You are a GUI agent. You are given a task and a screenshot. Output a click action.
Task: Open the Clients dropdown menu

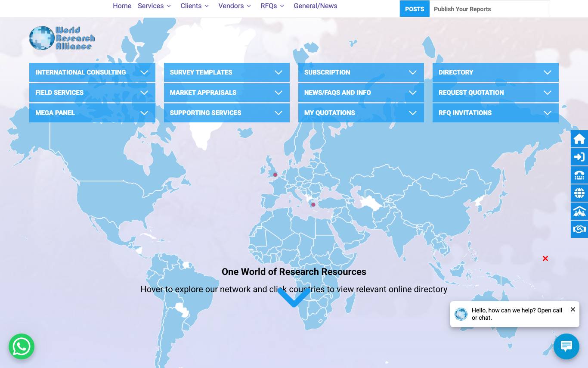[x=195, y=6]
